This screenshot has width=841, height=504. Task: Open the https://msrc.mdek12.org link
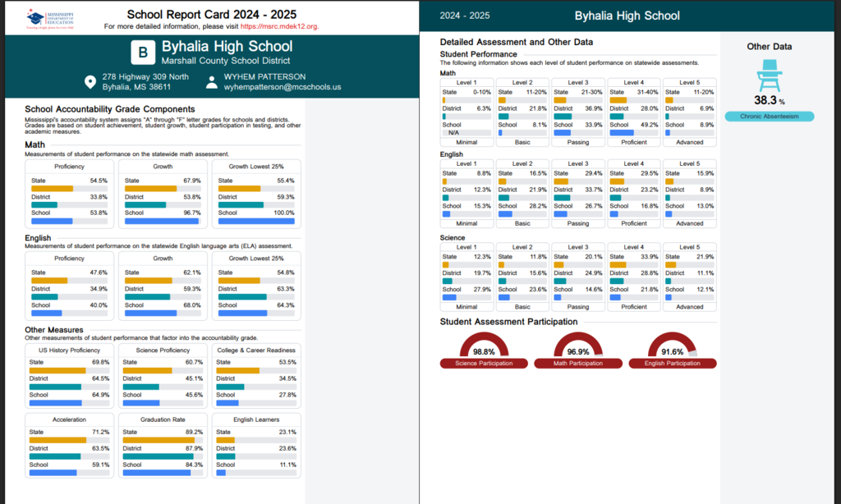tap(278, 25)
